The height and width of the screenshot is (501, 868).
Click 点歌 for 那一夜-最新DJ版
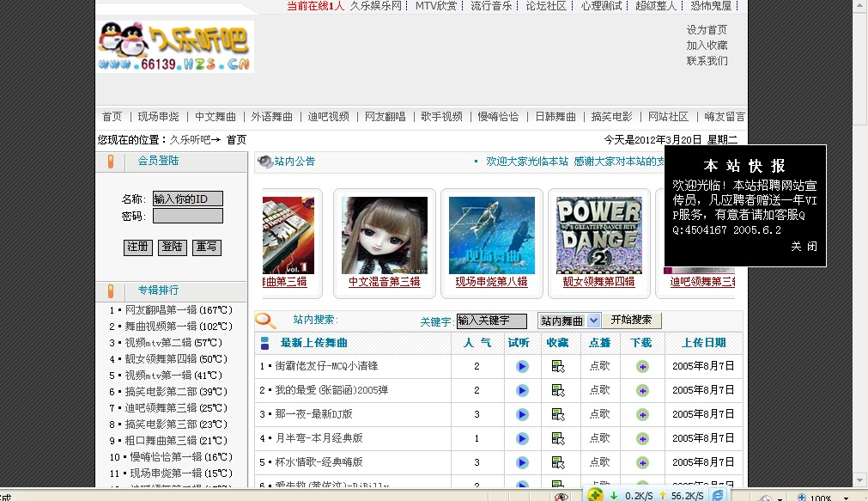(x=599, y=414)
